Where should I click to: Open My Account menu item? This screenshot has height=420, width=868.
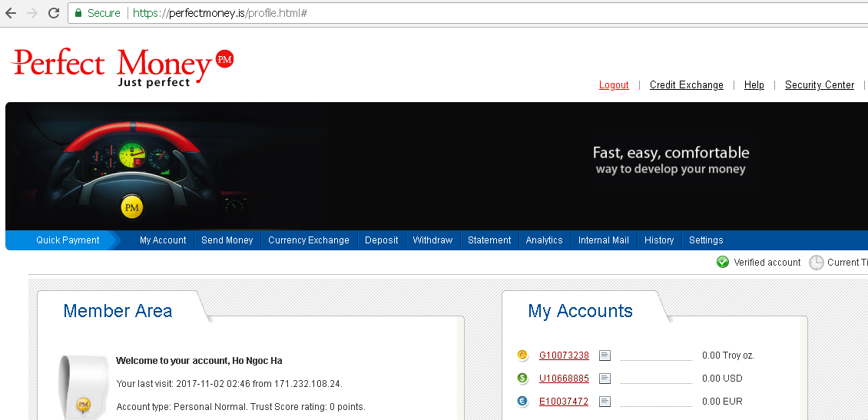(x=163, y=240)
